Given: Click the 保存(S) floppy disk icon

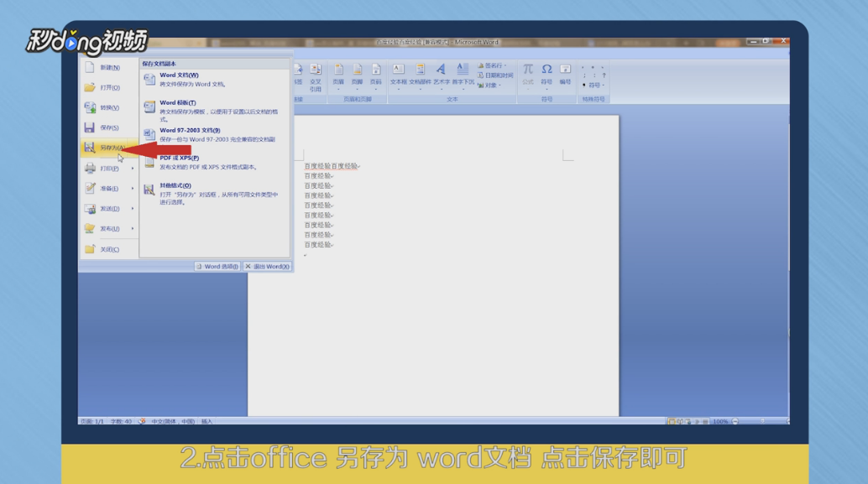Looking at the screenshot, I should click(x=90, y=128).
